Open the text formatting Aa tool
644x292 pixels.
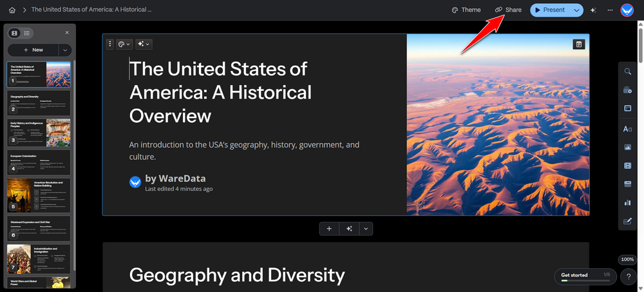(627, 129)
